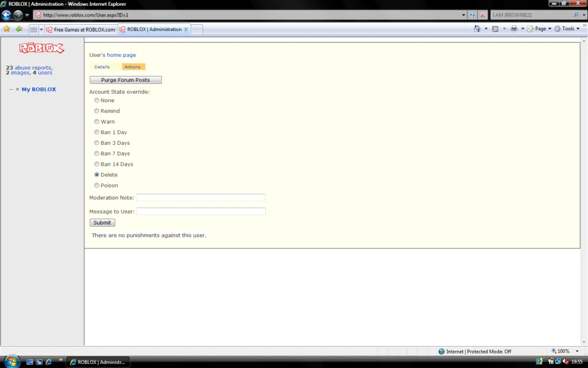Open the Page menu
This screenshot has width=588, height=368.
pyautogui.click(x=539, y=29)
